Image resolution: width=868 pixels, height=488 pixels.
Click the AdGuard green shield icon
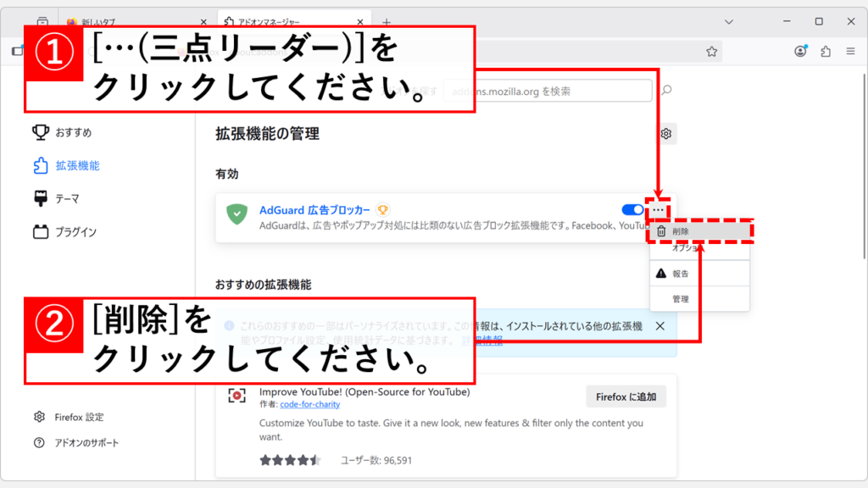[x=237, y=214]
